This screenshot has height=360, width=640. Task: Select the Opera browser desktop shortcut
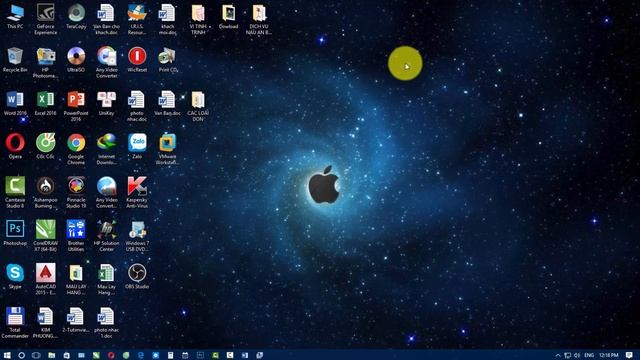pos(15,146)
